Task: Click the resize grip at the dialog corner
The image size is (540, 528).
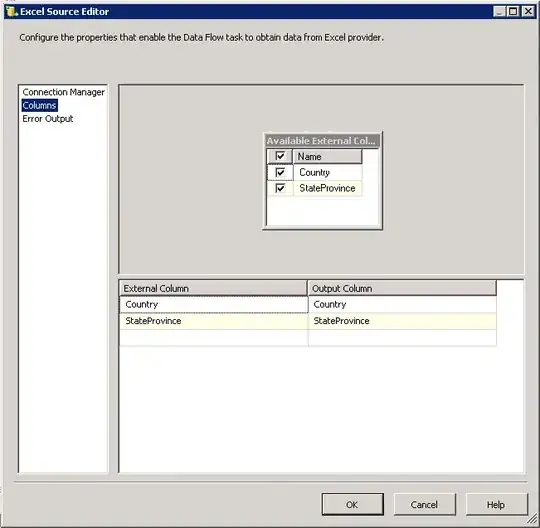Action: (x=532, y=518)
